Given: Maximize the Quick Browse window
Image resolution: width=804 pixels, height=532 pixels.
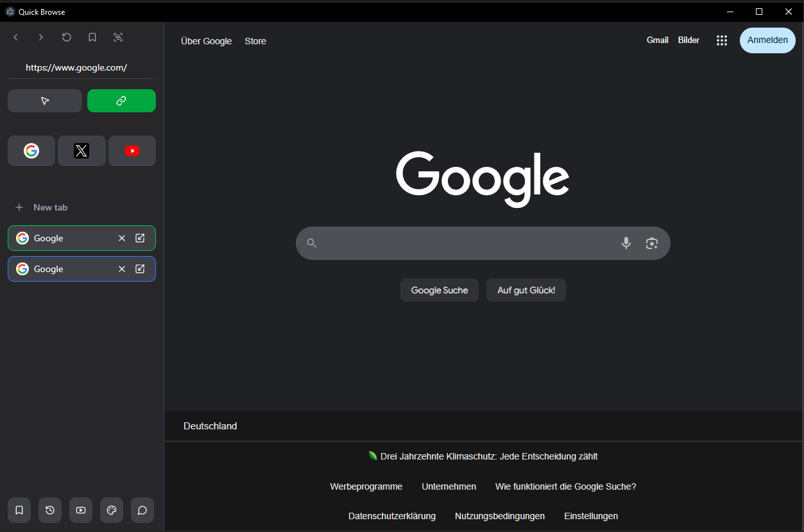Looking at the screenshot, I should tap(759, 12).
